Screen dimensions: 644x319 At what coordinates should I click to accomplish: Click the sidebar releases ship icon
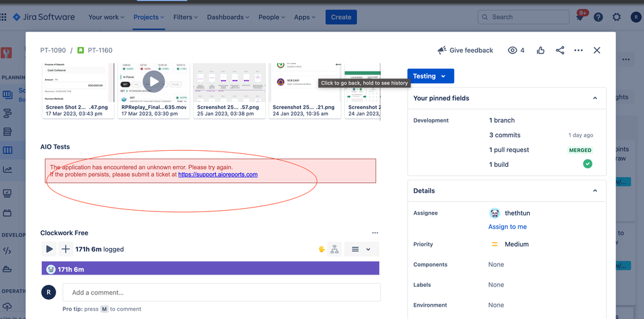pos(7,269)
